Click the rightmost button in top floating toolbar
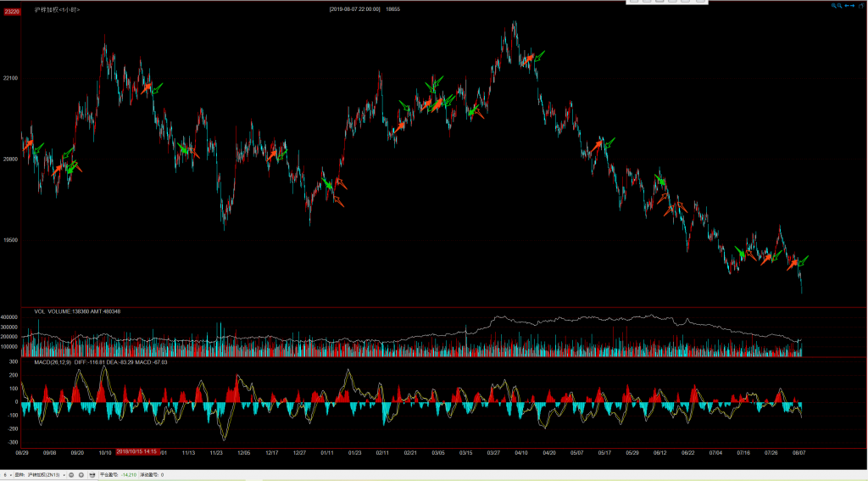 coord(698,2)
